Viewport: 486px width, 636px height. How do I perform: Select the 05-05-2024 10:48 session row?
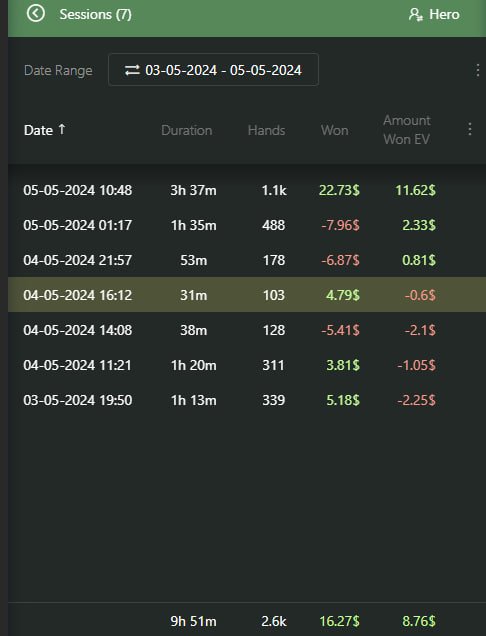247,190
